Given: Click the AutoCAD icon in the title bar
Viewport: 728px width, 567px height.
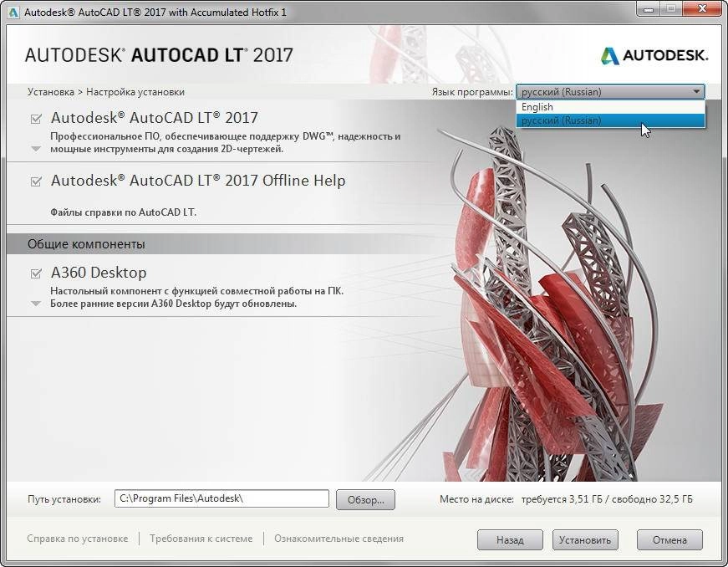Looking at the screenshot, I should [13, 12].
